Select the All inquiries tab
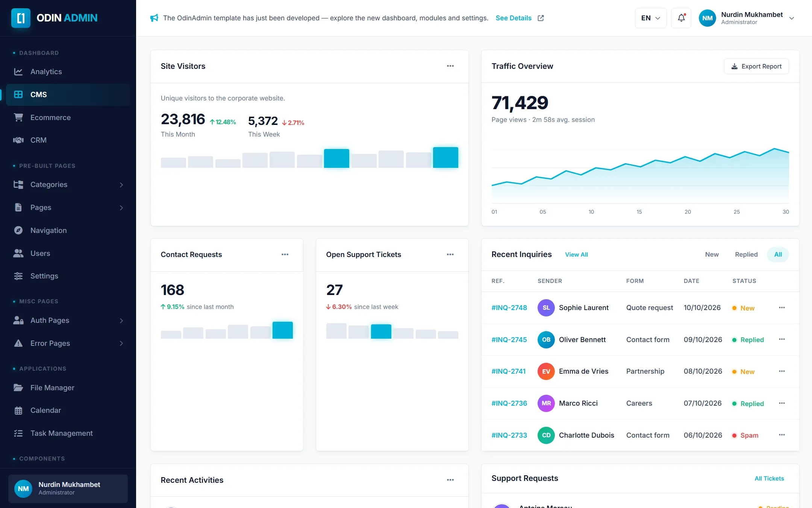 (778, 254)
